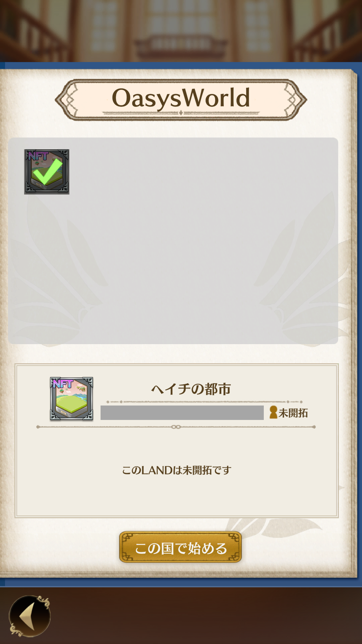Viewport: 362px width, 644px height.
Task: Tap the このLANDは未開拓です message
Action: [x=177, y=470]
